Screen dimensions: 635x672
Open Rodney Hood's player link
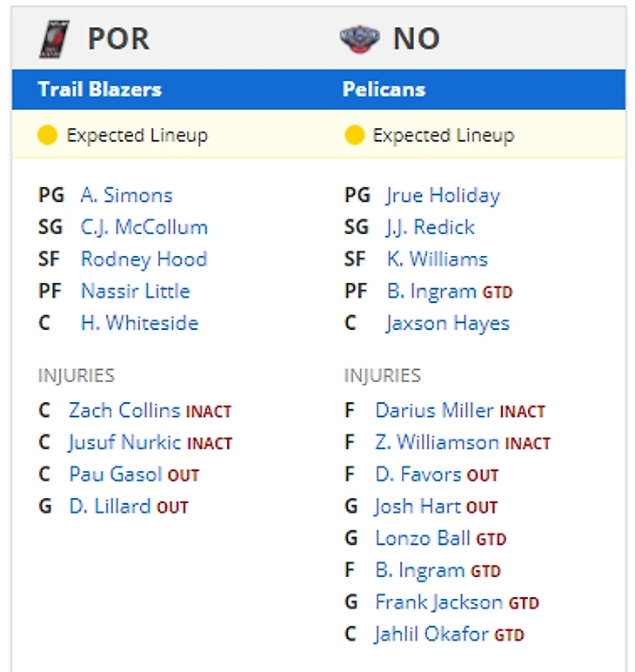tap(144, 259)
